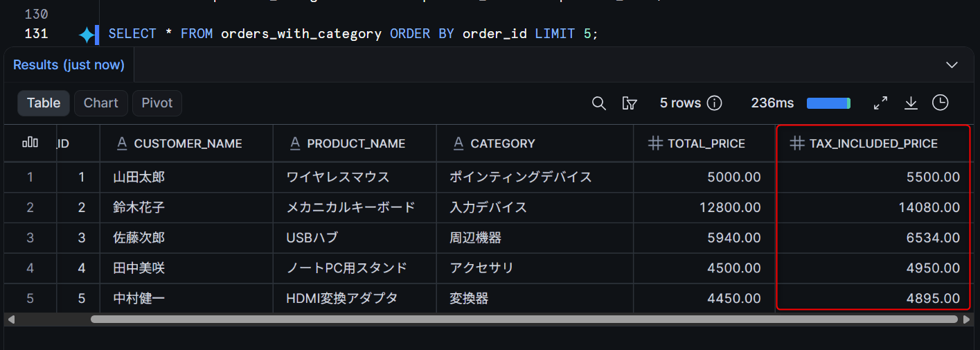This screenshot has width=980, height=350.
Task: Click the sparkle AI icon beside line 131
Action: pyautogui.click(x=87, y=35)
